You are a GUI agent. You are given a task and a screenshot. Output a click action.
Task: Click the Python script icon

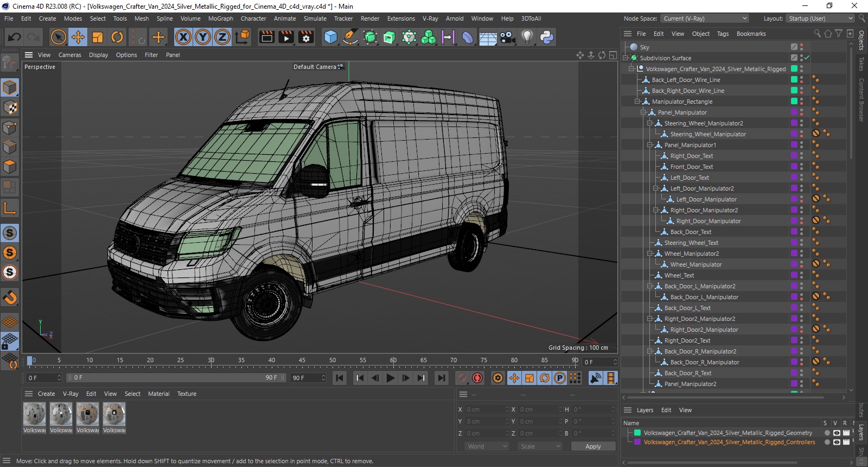pos(547,37)
